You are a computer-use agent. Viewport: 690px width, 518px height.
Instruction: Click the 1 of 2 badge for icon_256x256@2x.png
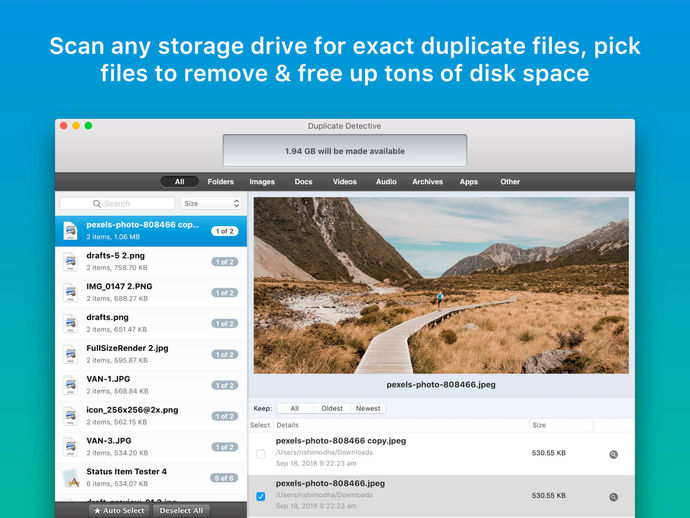pyautogui.click(x=225, y=416)
